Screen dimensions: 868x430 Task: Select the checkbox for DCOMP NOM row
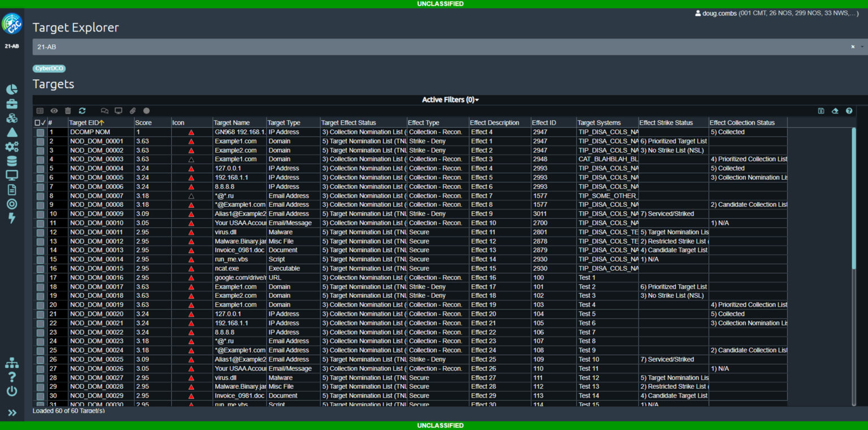tap(40, 132)
